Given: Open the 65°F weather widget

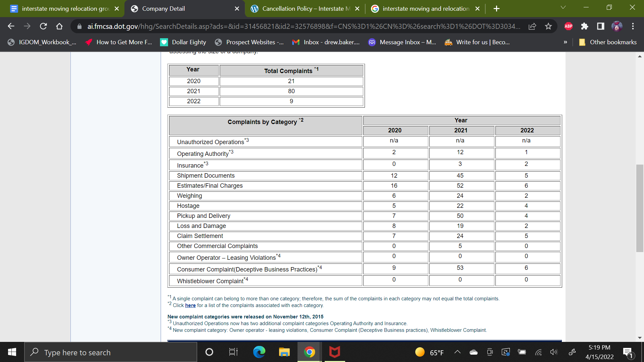Looking at the screenshot, I should point(429,352).
